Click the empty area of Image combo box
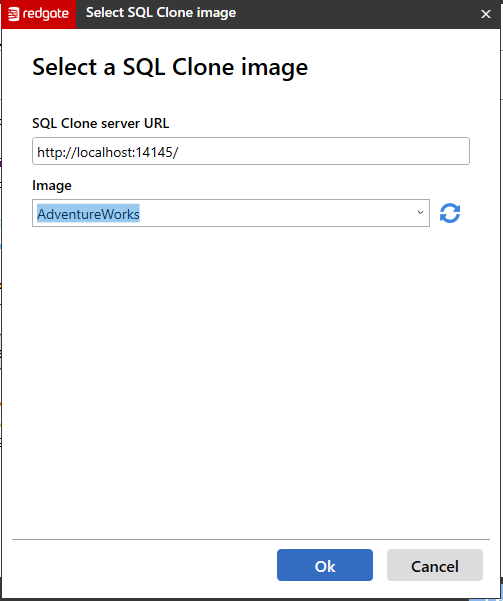This screenshot has width=503, height=601. (276, 213)
